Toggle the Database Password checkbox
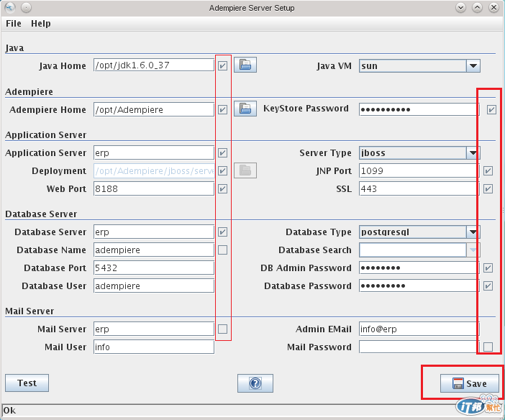This screenshot has height=420, width=505. point(488,286)
